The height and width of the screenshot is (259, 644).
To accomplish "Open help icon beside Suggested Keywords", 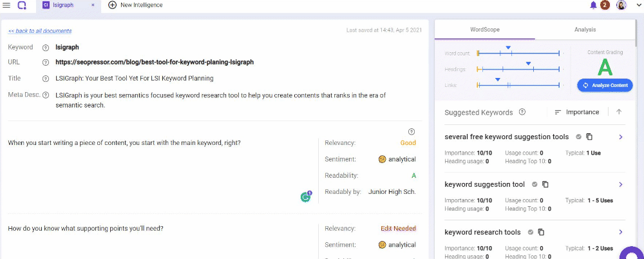I will (x=522, y=112).
